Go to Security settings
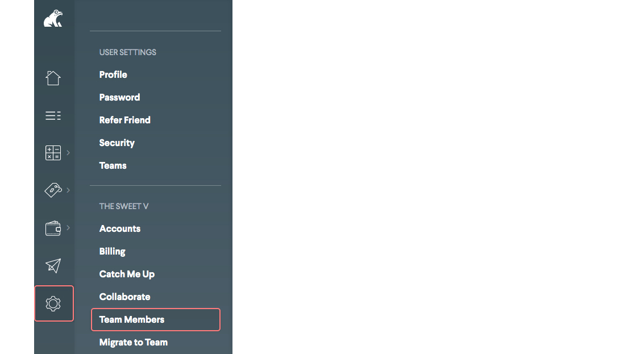Screen dimensions: 644x354 (117, 143)
